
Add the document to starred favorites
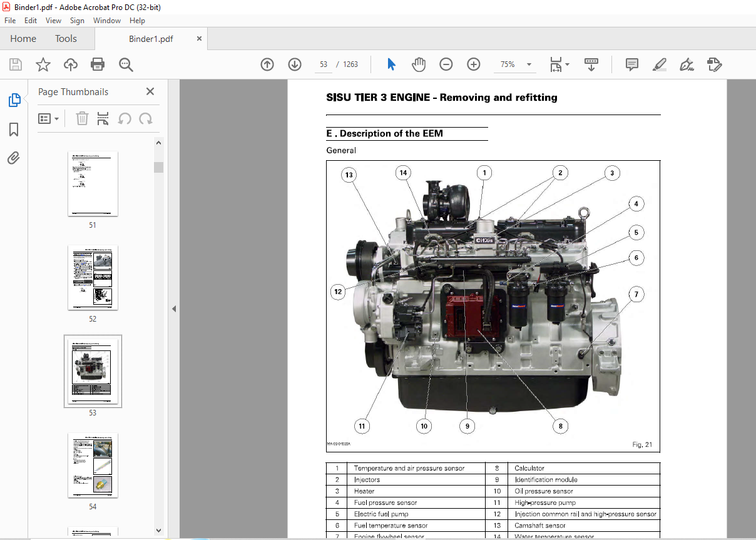[x=43, y=64]
